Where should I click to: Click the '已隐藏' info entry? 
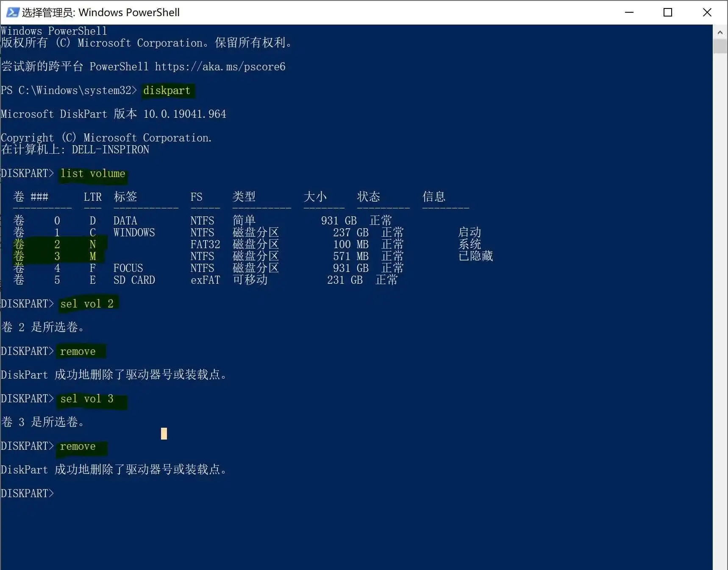[475, 256]
